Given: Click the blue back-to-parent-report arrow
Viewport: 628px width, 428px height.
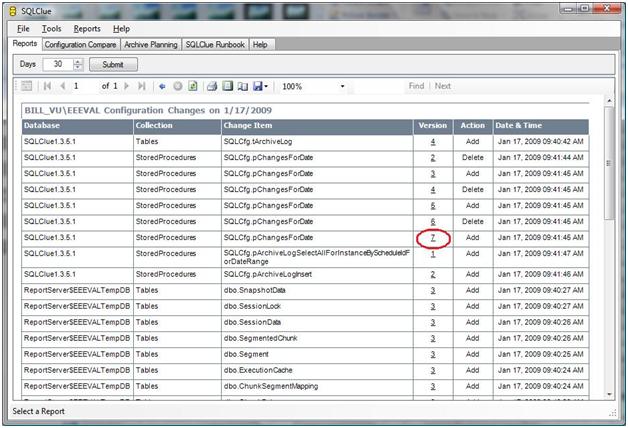Looking at the screenshot, I should (162, 86).
